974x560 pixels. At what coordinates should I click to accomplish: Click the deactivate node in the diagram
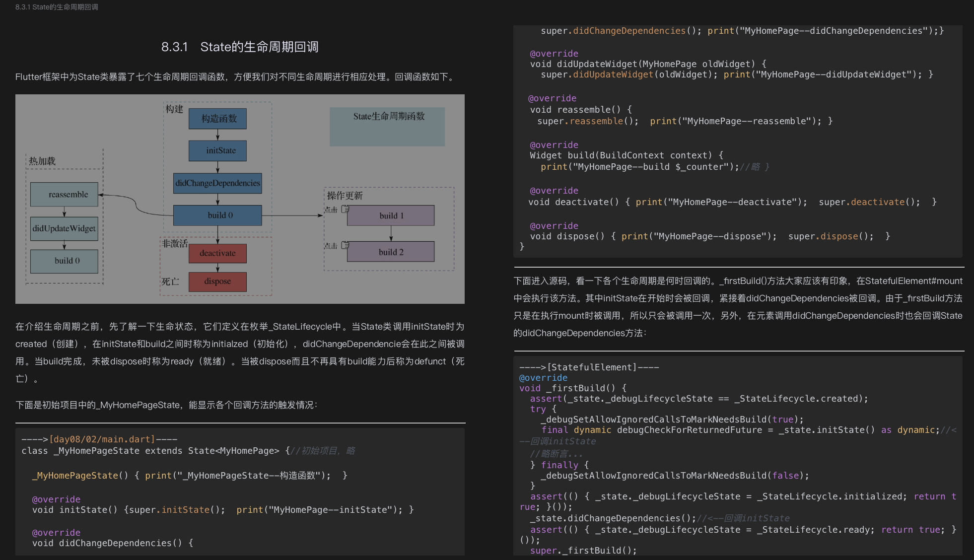(x=217, y=253)
